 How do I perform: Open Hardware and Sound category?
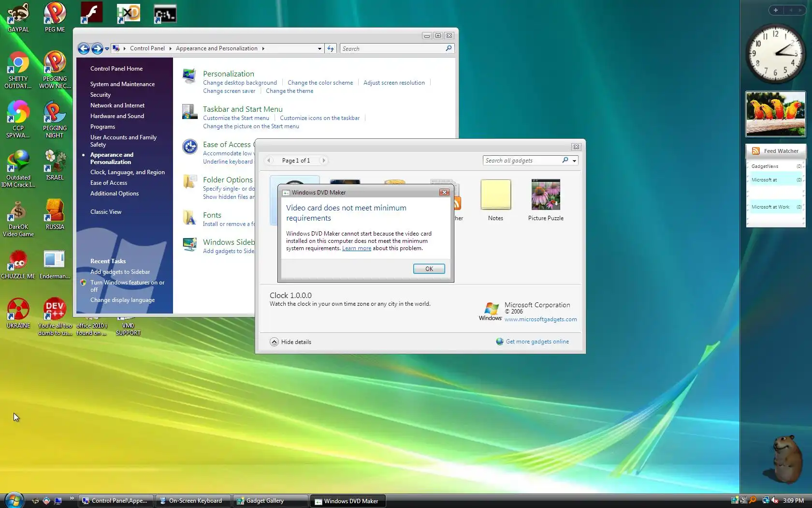point(117,116)
